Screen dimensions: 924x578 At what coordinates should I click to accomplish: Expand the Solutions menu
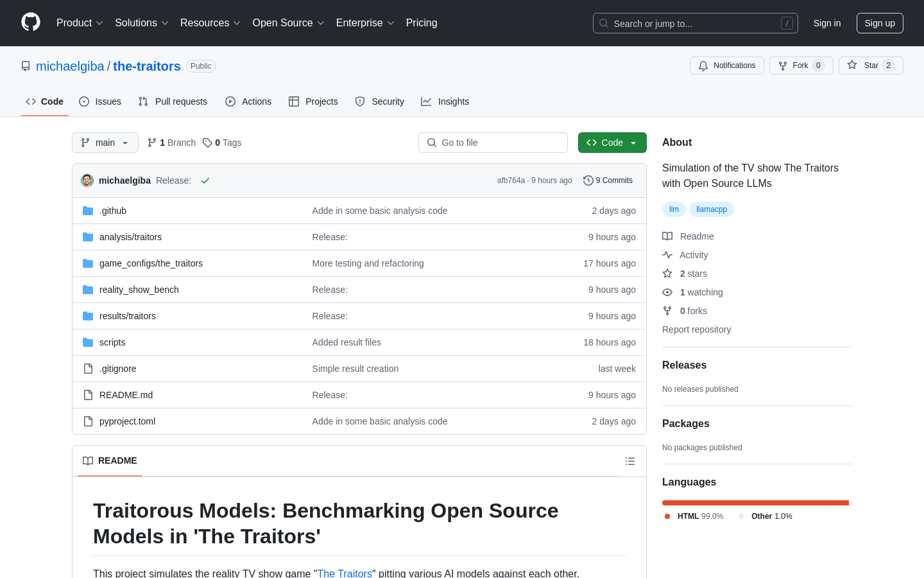click(142, 23)
